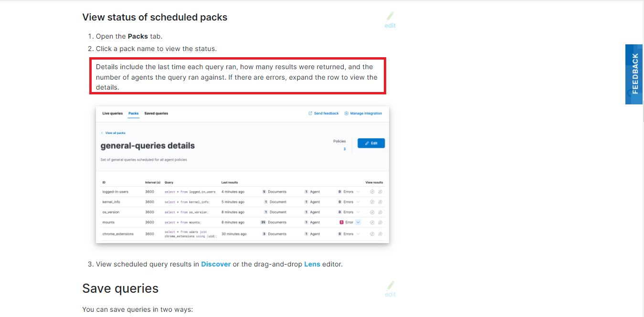Expand the Errors details for os_version row
This screenshot has height=317, width=644.
pyautogui.click(x=359, y=212)
